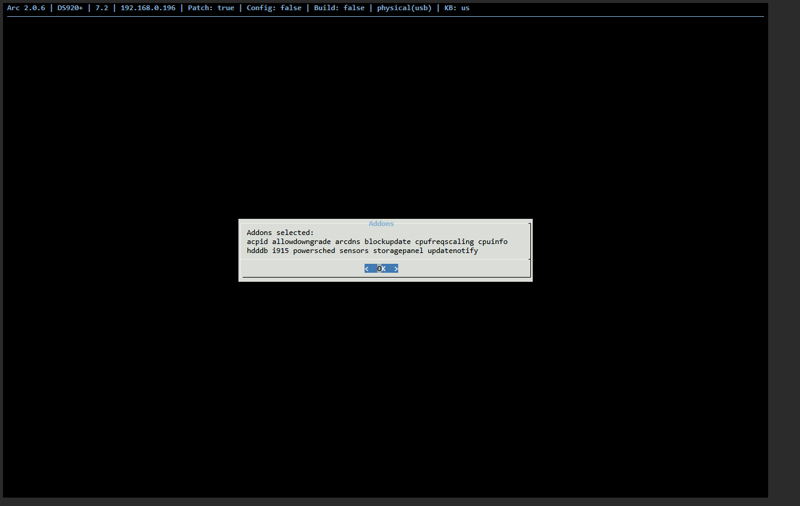Click the storagepanel addon text
The image size is (800, 506).
tap(398, 251)
